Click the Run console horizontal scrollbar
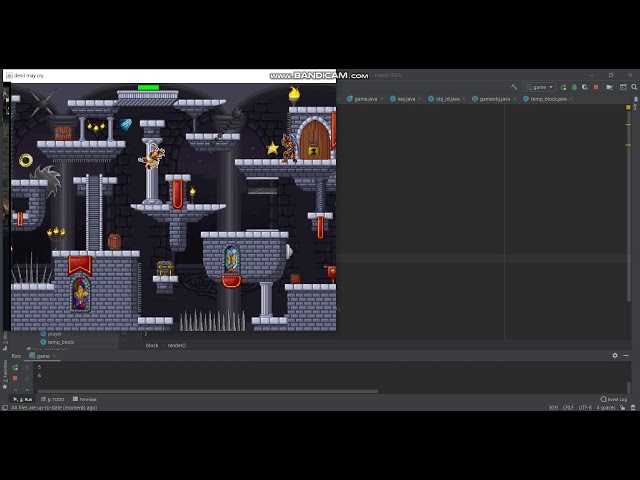Screen dimensions: 640x480 208,391
